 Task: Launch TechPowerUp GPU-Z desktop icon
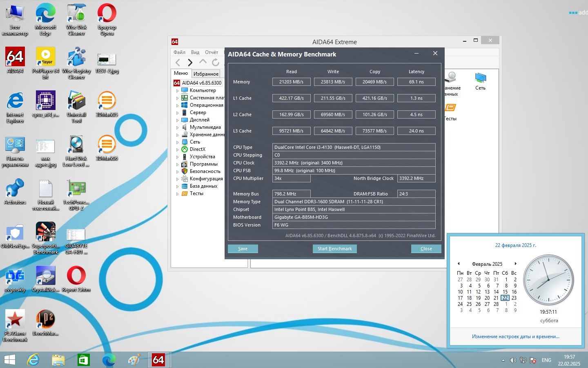76,194
